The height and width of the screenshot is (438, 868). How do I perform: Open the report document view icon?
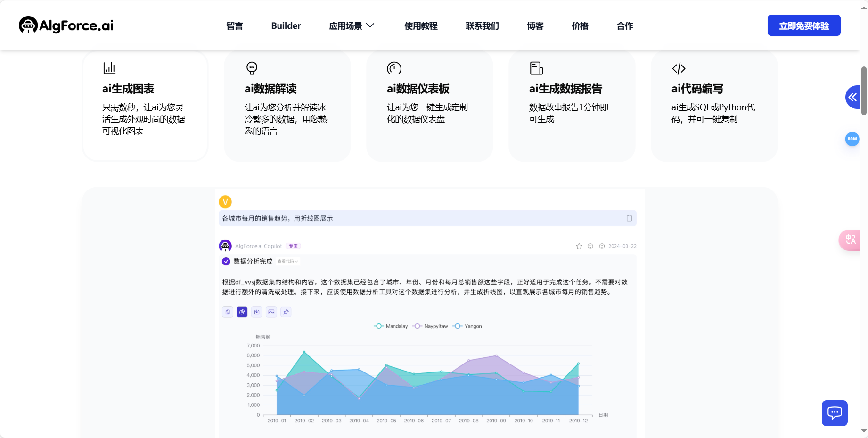pos(228,312)
